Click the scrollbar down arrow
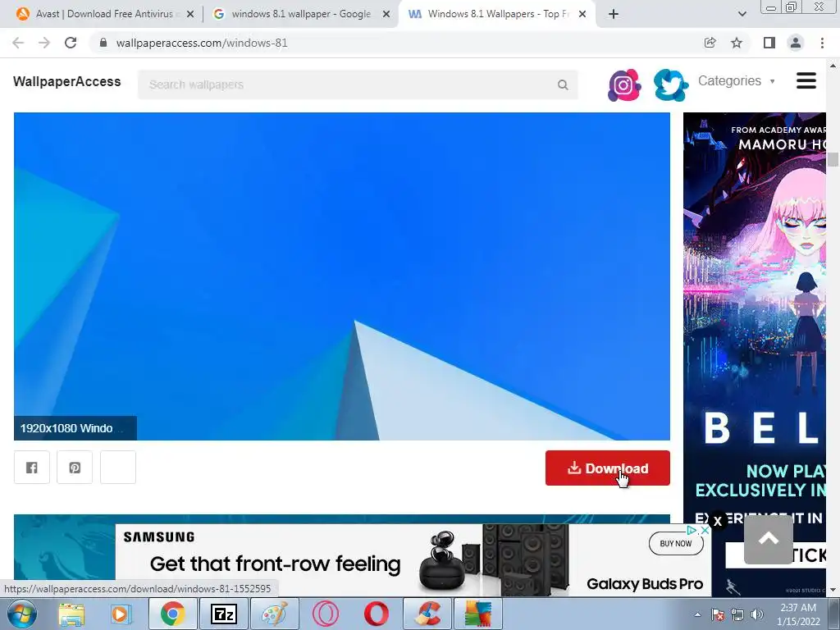 [833, 590]
